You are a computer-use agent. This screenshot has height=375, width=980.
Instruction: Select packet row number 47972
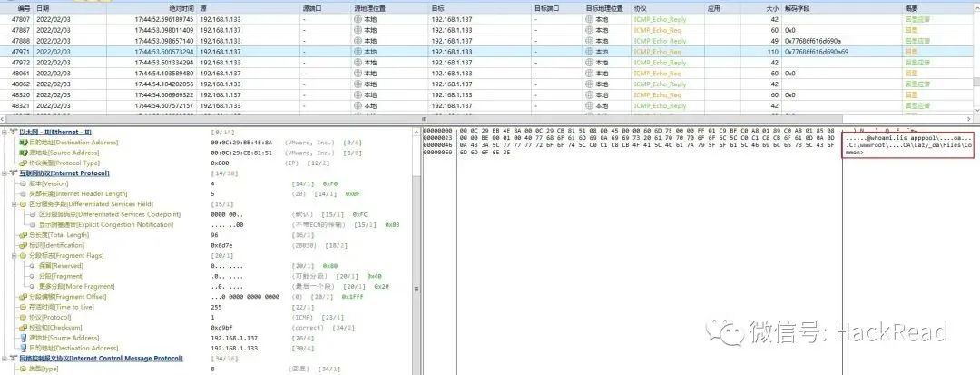coord(487,63)
